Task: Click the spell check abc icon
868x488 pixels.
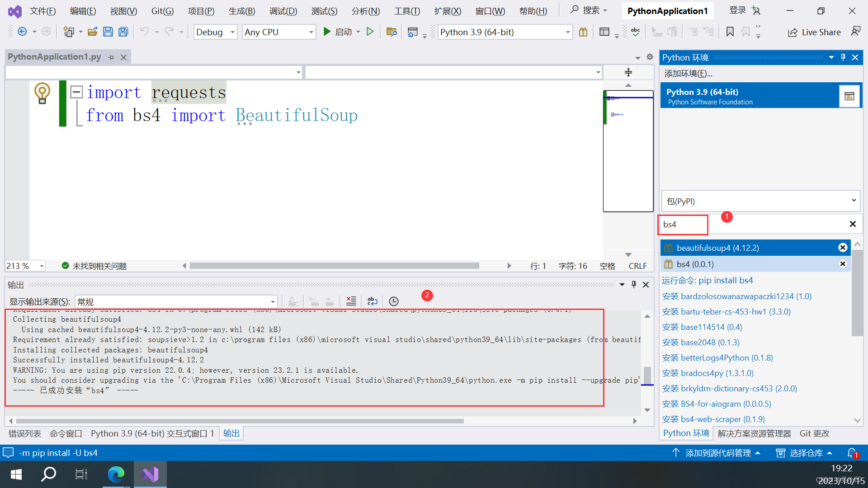Action: point(635,32)
